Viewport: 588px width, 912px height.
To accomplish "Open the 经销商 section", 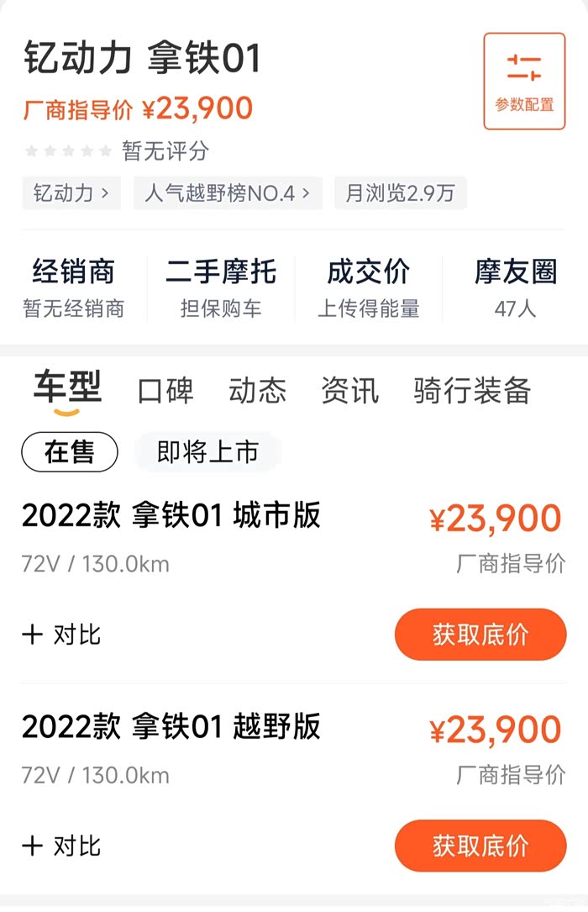I will tap(74, 287).
